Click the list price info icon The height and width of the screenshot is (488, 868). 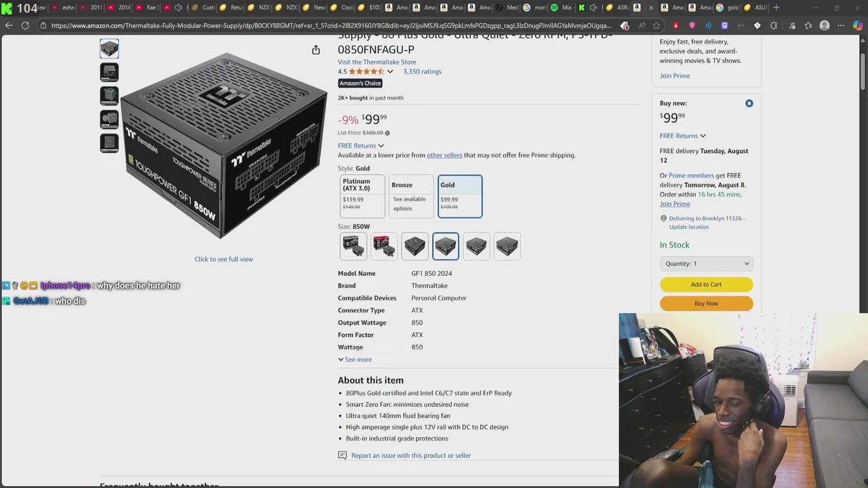tap(387, 133)
